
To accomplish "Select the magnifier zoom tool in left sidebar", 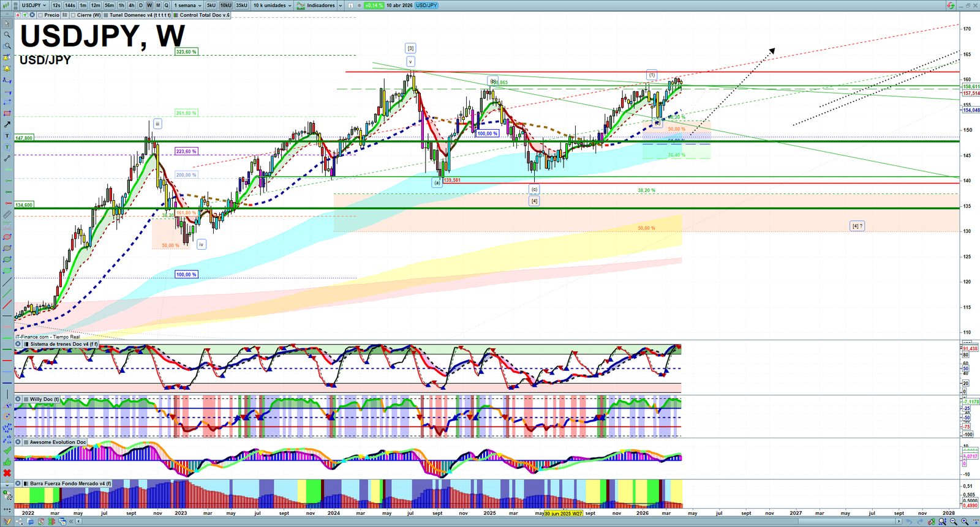I will [7, 35].
